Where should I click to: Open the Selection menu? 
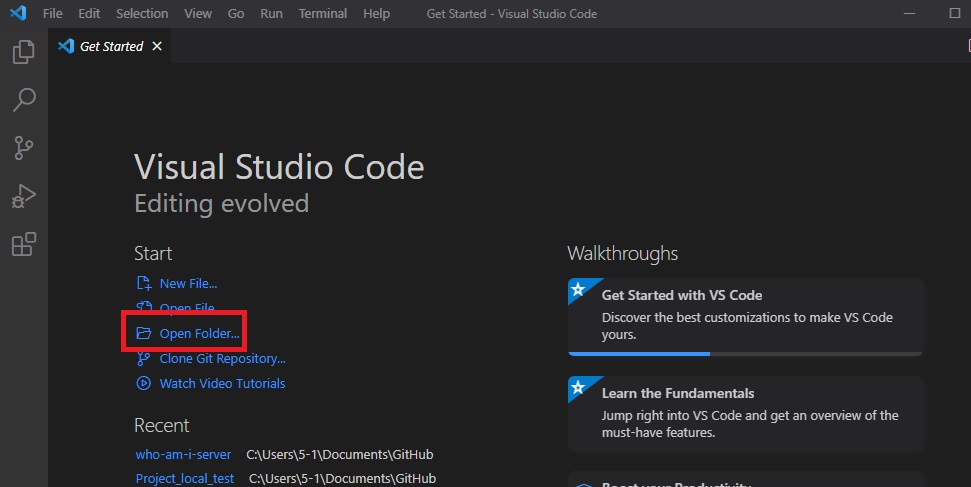point(142,13)
